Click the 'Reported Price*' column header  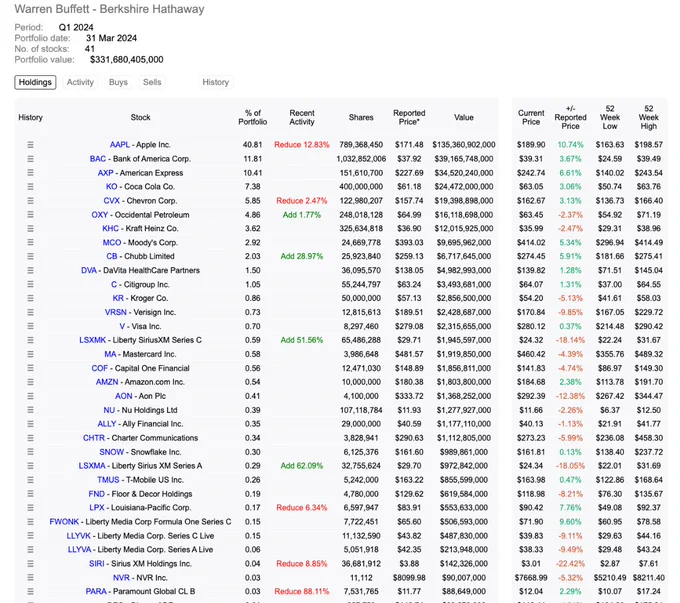pos(409,118)
